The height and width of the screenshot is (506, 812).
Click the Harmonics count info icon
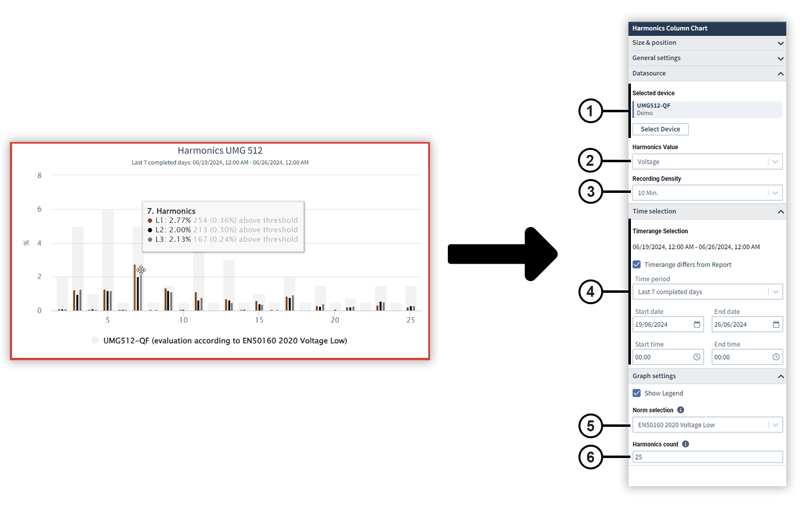pos(685,444)
